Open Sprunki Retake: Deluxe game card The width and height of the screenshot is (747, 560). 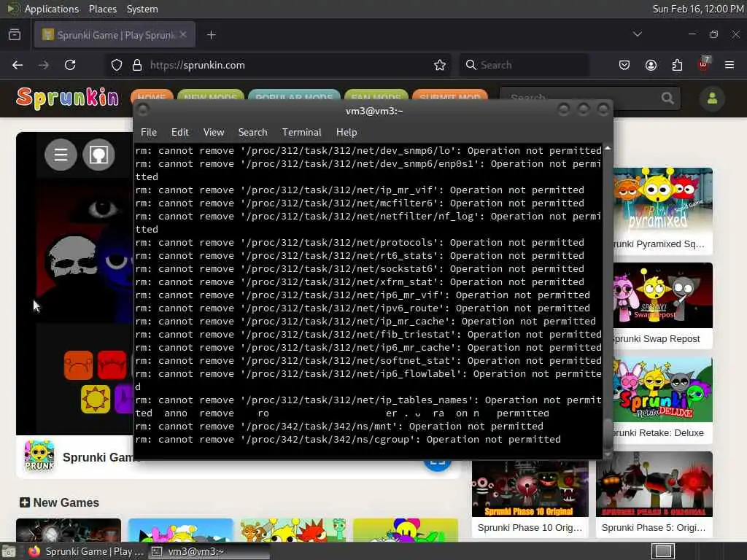(662, 399)
